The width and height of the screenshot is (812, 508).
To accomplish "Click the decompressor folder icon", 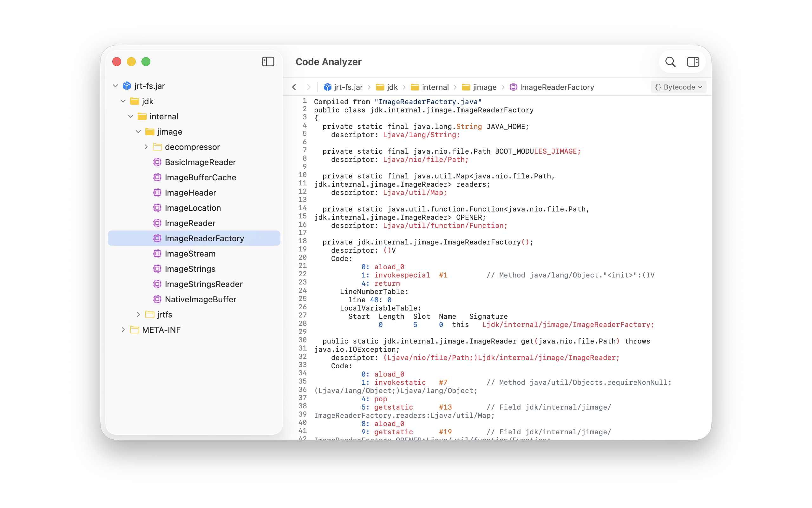I will [x=157, y=147].
